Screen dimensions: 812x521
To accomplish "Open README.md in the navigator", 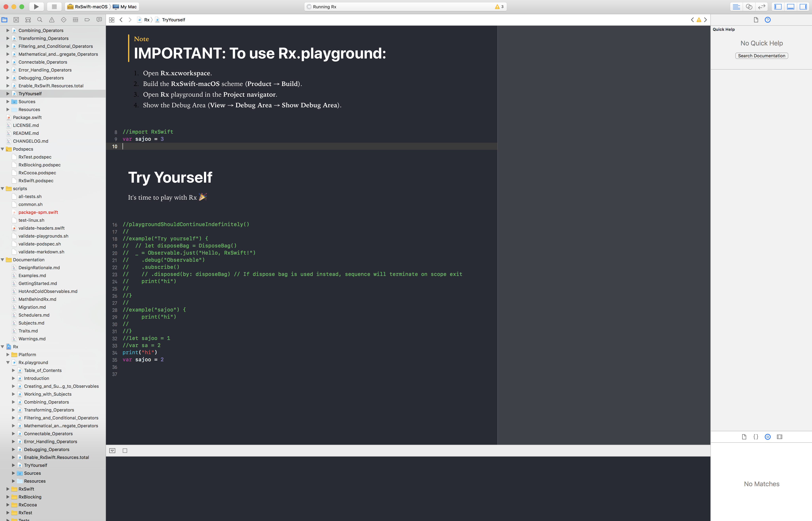I will (26, 133).
